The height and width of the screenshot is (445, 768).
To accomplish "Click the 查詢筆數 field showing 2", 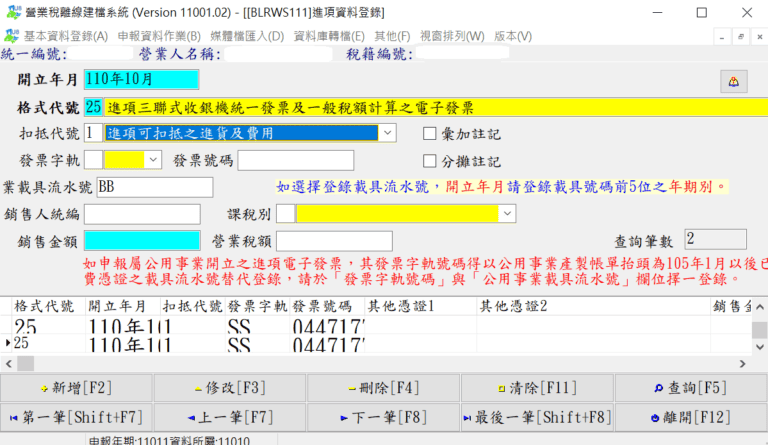I will click(716, 239).
